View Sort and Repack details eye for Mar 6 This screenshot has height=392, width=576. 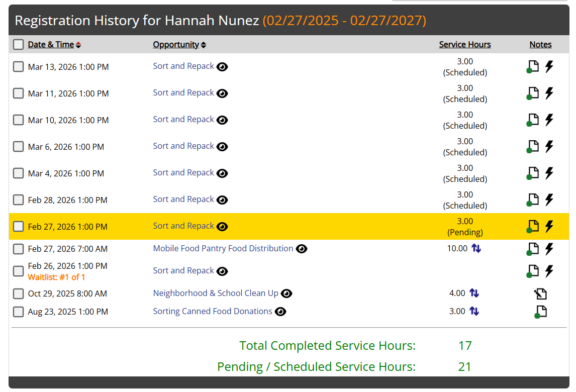(x=222, y=147)
